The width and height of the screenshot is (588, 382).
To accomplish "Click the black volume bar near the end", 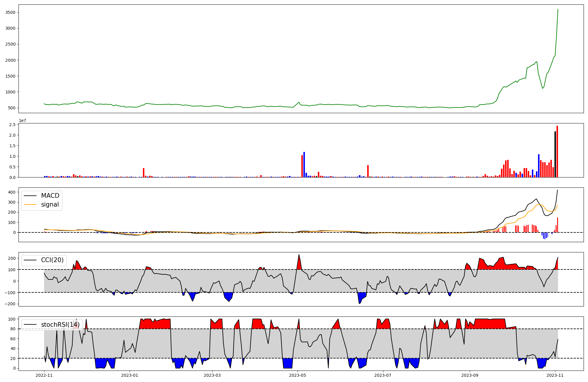I will coord(555,154).
